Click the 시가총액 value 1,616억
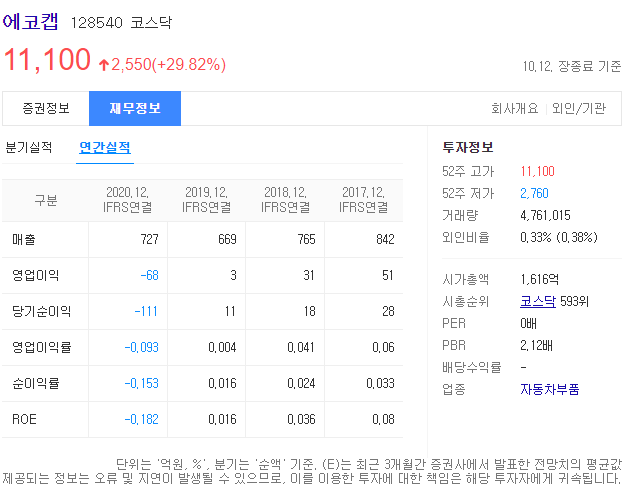Image resolution: width=636 pixels, height=495 pixels. point(539,279)
